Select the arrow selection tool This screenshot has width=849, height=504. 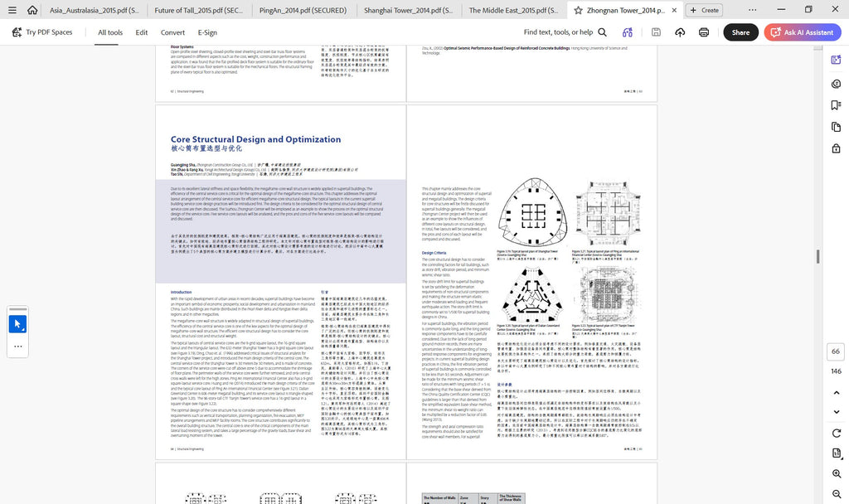[x=18, y=324]
